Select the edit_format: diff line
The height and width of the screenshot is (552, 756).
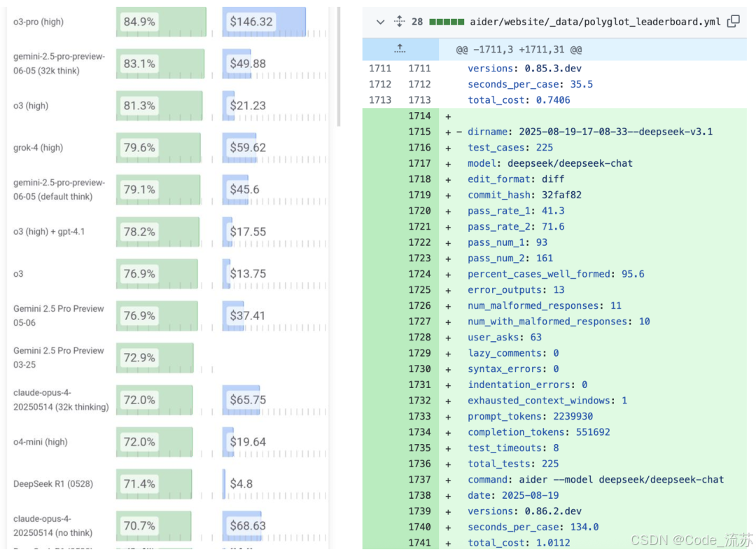click(515, 179)
